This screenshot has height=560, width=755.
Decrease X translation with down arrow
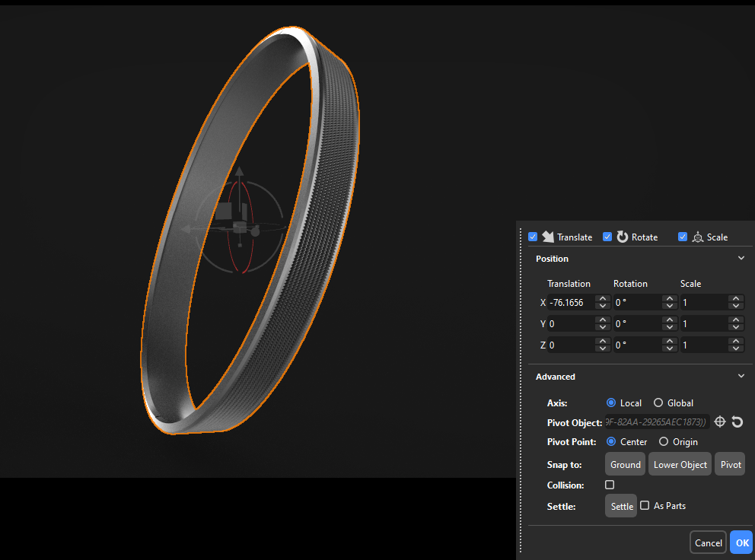click(603, 306)
